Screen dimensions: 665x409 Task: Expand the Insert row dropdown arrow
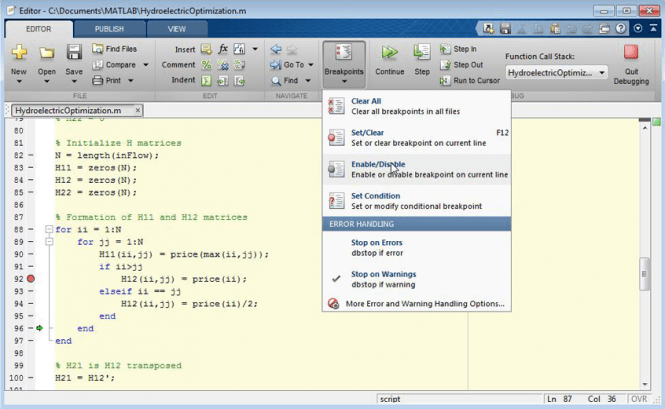255,49
